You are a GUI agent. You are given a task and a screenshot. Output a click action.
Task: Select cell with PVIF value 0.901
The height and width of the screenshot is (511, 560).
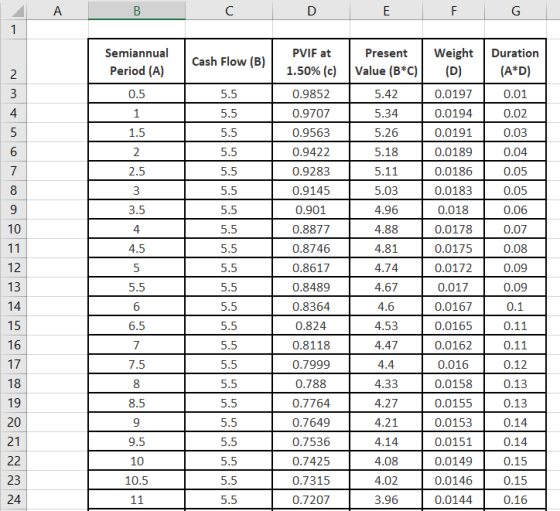click(311, 209)
